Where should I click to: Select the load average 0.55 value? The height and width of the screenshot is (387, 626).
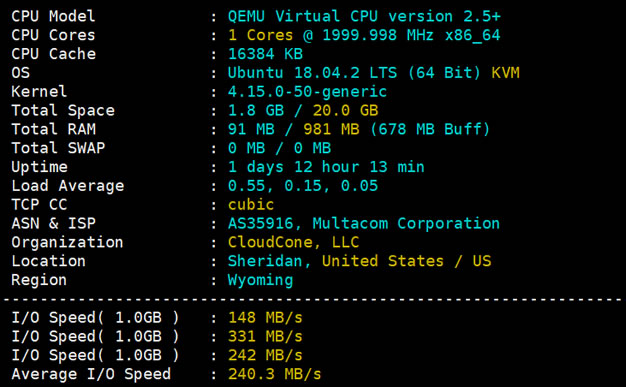[246, 186]
